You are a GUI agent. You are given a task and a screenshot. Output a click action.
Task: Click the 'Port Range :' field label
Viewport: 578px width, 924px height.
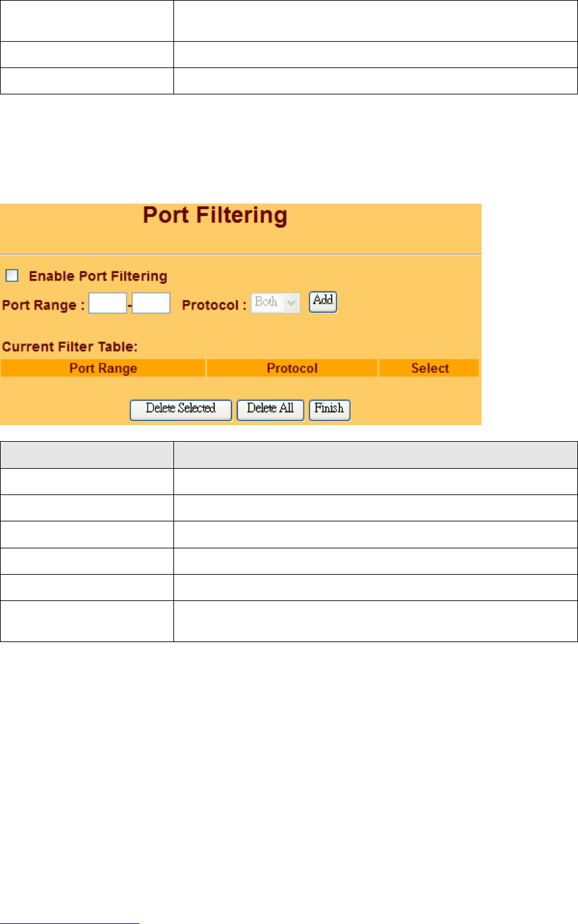pyautogui.click(x=44, y=305)
